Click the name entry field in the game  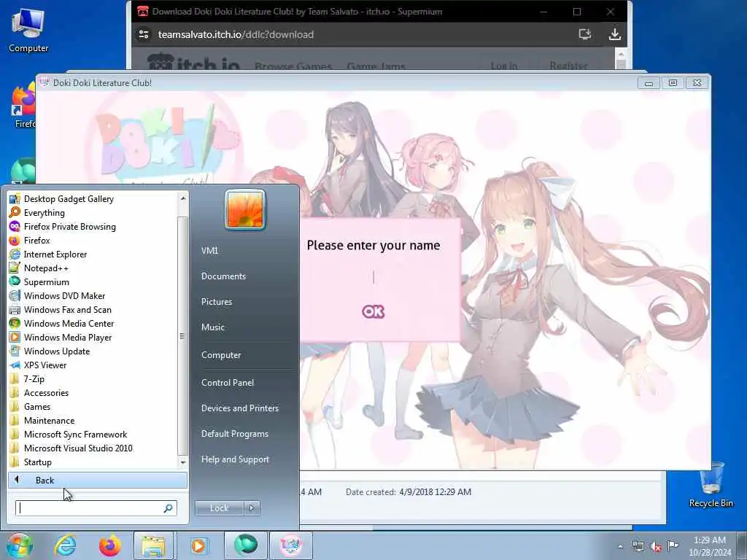coord(374,277)
